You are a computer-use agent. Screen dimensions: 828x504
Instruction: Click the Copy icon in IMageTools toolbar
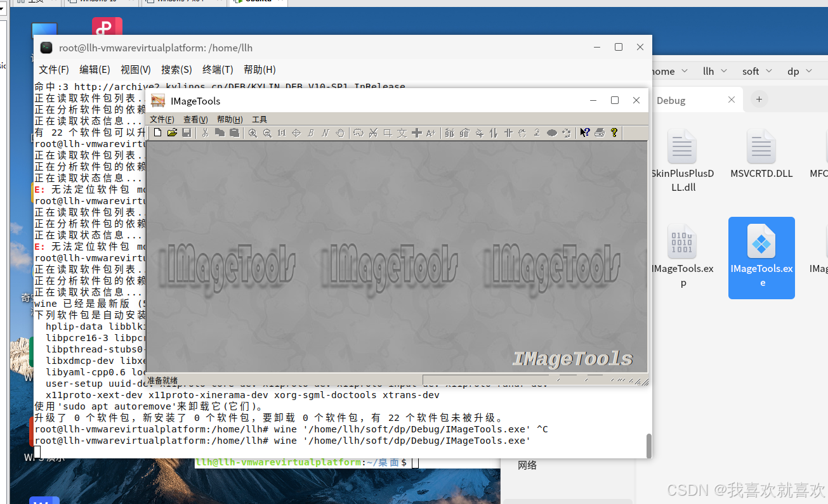pyautogui.click(x=220, y=132)
